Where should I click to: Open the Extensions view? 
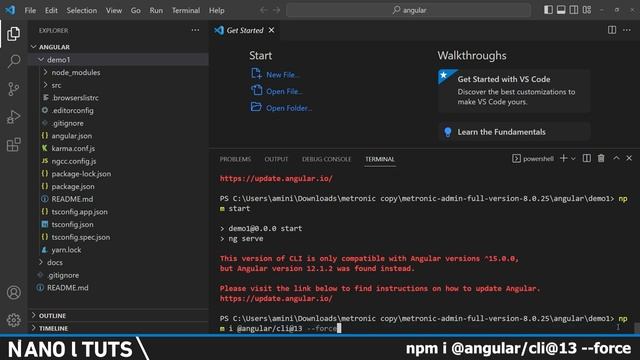(13, 144)
